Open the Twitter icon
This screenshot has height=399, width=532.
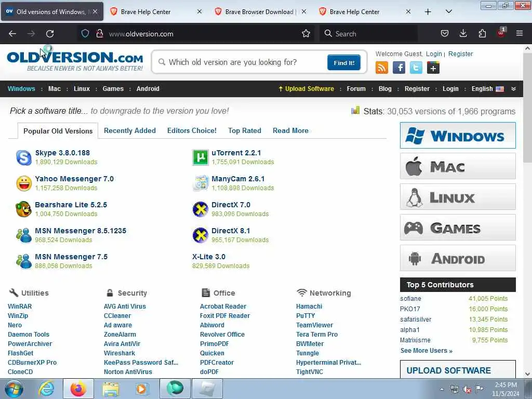[416, 68]
